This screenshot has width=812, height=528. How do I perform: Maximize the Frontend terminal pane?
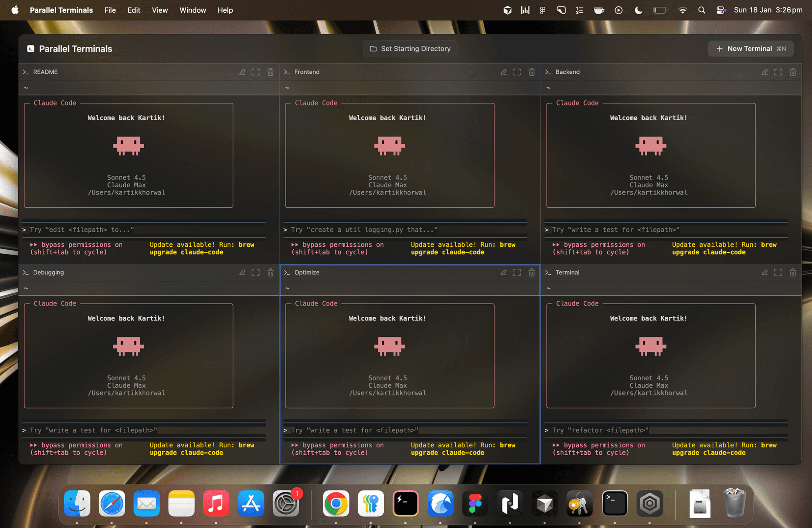pyautogui.click(x=517, y=72)
